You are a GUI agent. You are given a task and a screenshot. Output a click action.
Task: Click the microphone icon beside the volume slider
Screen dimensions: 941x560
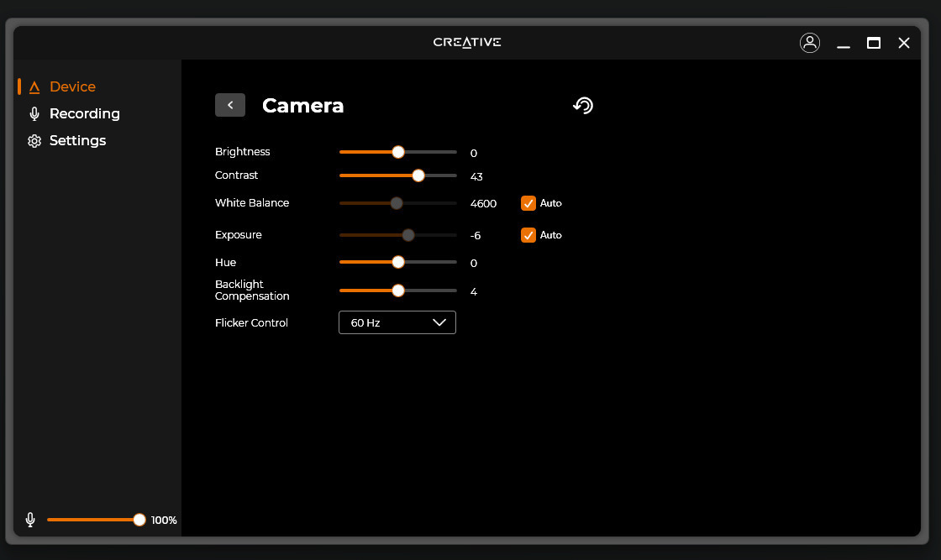(x=30, y=520)
